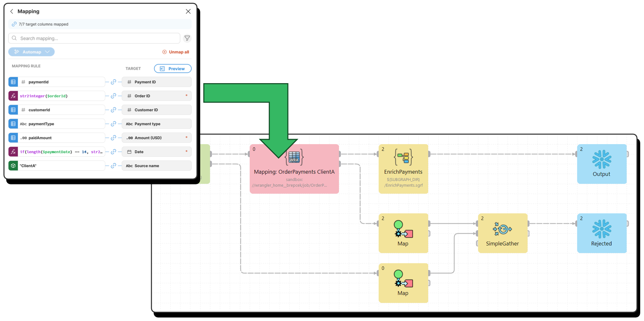Toggle the mapping link for Payment ID
Viewport: 644px width, 321px height.
tap(113, 82)
